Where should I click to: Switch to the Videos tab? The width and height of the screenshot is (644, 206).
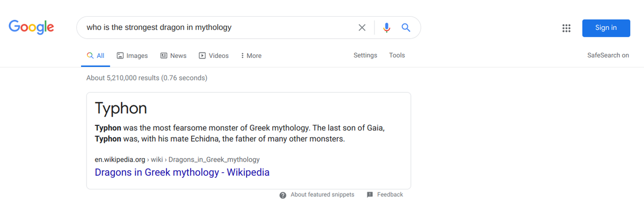click(x=213, y=56)
